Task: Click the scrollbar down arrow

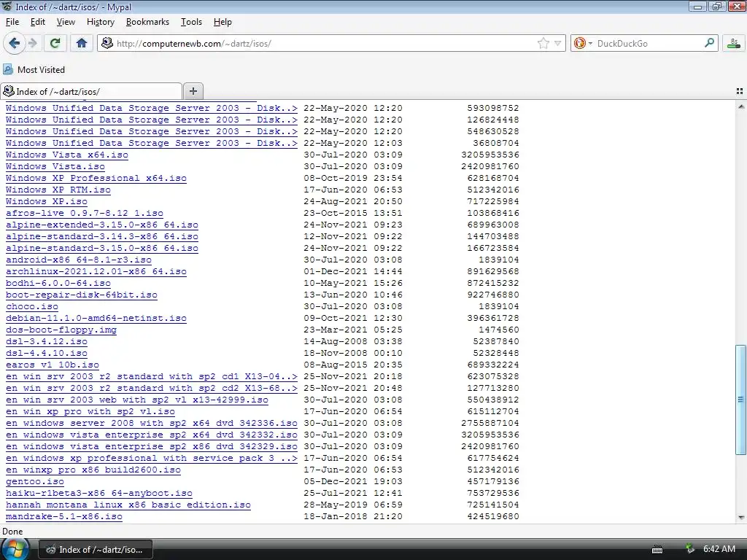Action: (741, 518)
